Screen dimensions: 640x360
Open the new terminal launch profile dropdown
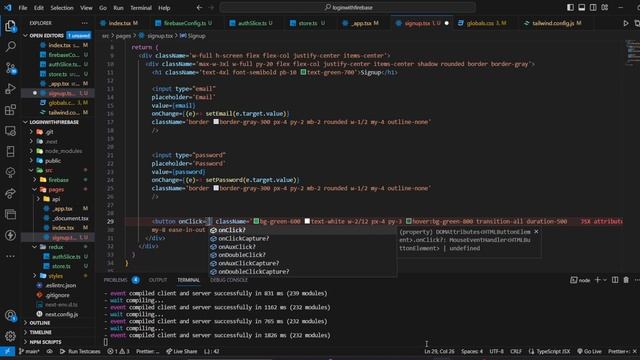[605, 280]
